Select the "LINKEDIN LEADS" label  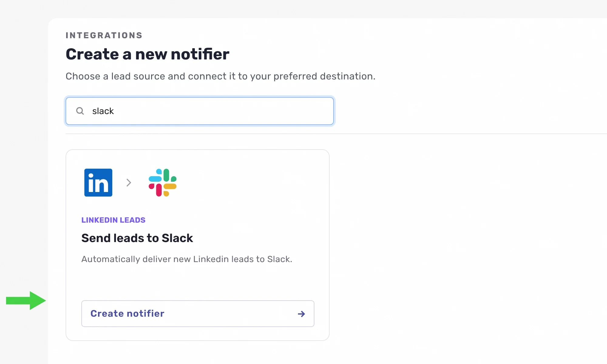(x=114, y=220)
